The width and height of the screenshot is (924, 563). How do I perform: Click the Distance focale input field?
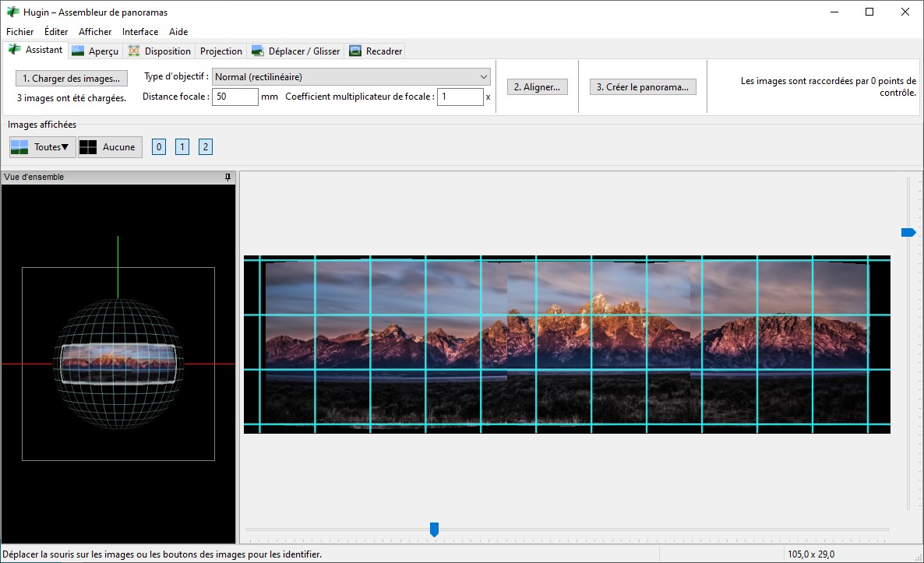(235, 97)
